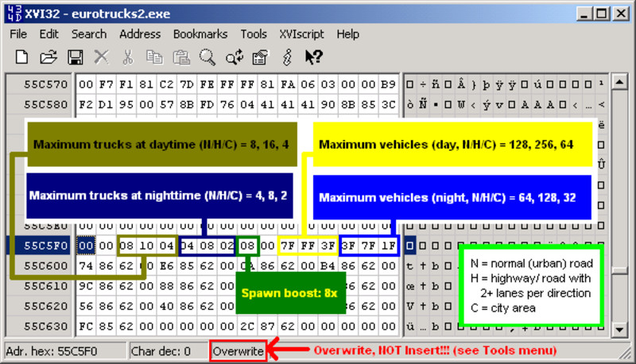Click hex byte F7 in row 55C570

pyautogui.click(x=106, y=84)
